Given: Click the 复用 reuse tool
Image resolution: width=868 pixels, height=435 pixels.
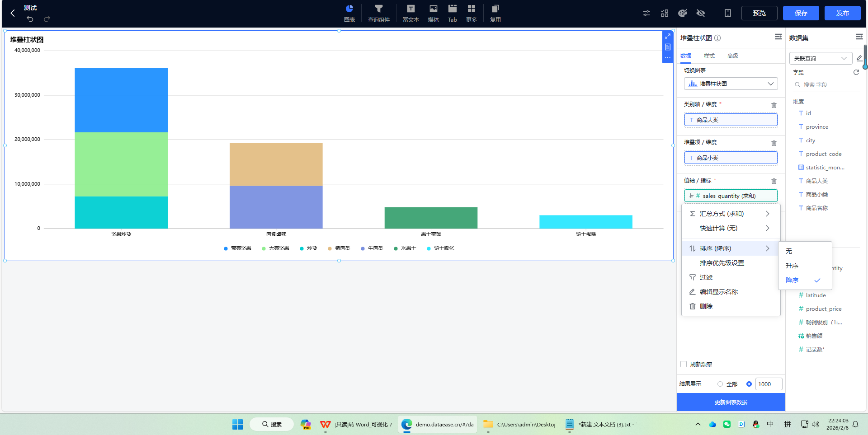Looking at the screenshot, I should 495,13.
